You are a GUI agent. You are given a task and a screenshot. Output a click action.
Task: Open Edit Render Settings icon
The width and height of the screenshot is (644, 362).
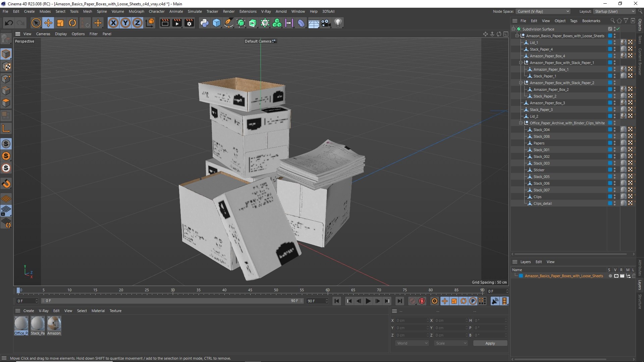[190, 23]
